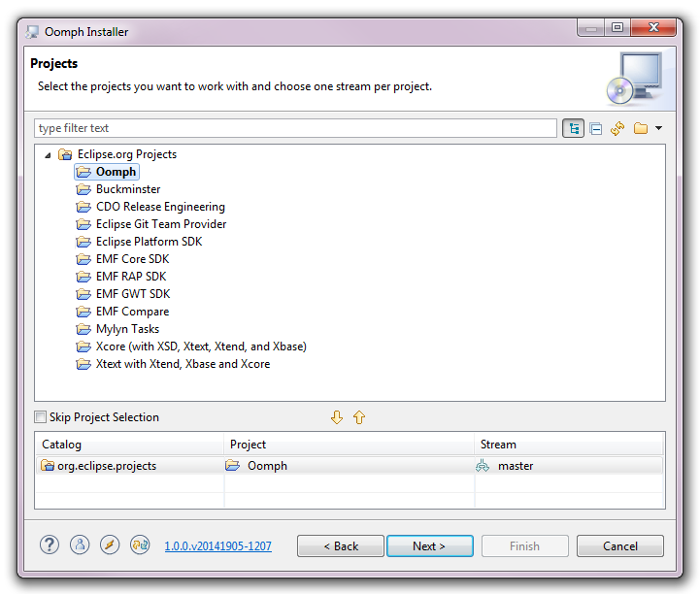Maximize the Oomph Installer window
Viewport: 700px width, 594px height.
tap(617, 28)
